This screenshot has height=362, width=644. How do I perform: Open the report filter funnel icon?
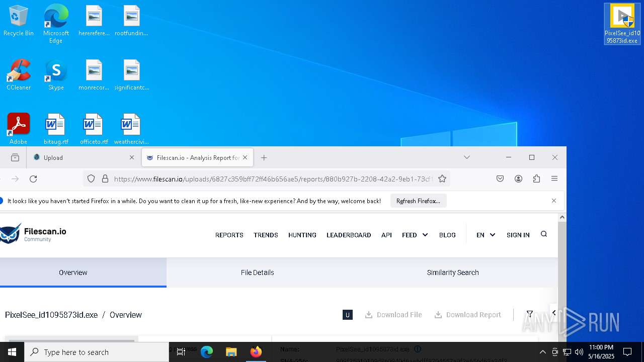(x=530, y=314)
